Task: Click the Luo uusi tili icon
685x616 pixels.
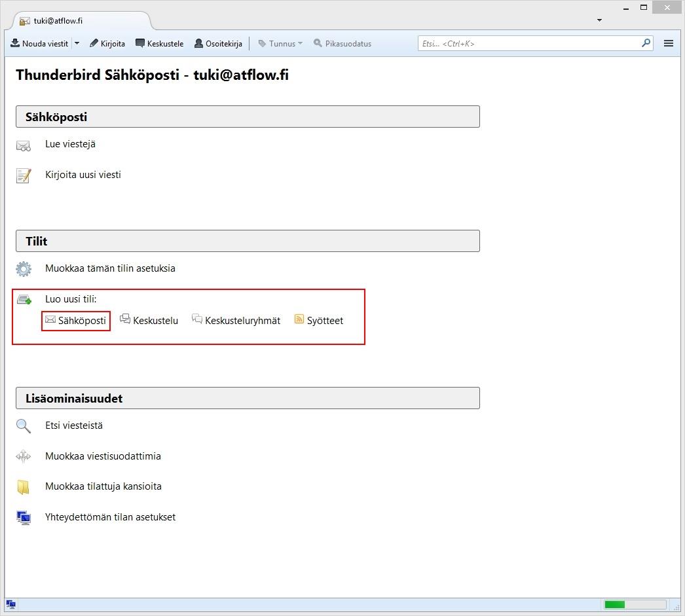Action: (24, 299)
